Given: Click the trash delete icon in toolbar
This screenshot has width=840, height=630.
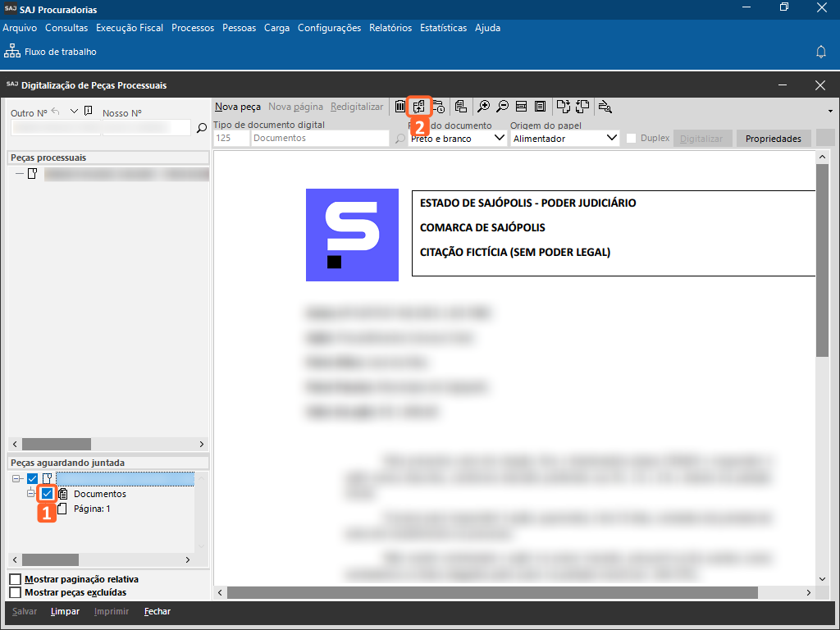Looking at the screenshot, I should tap(399, 107).
